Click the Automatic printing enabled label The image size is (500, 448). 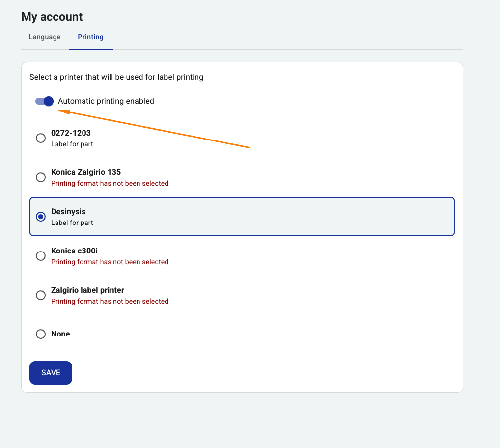[x=106, y=101]
